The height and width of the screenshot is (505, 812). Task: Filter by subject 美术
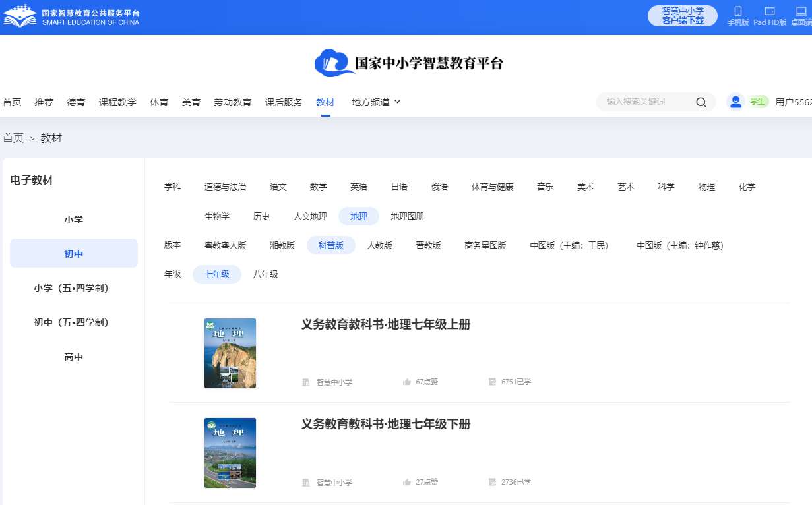[x=586, y=187]
